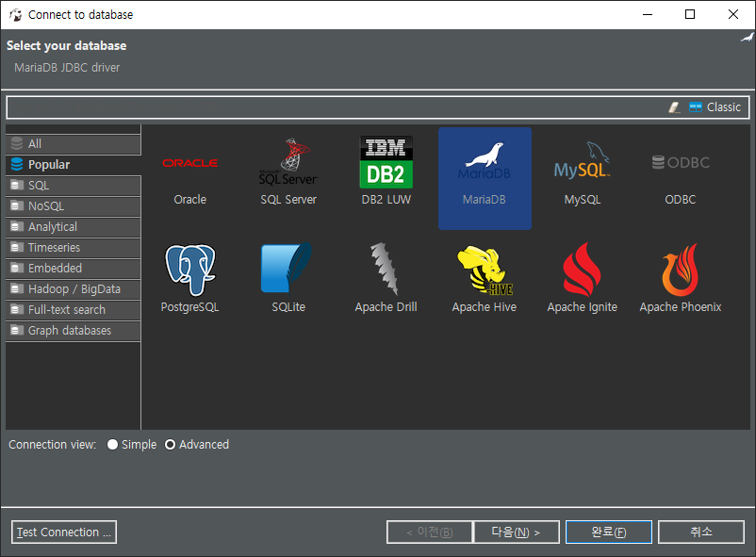This screenshot has height=557, width=756.
Task: Open the SQL category
Action: click(74, 185)
